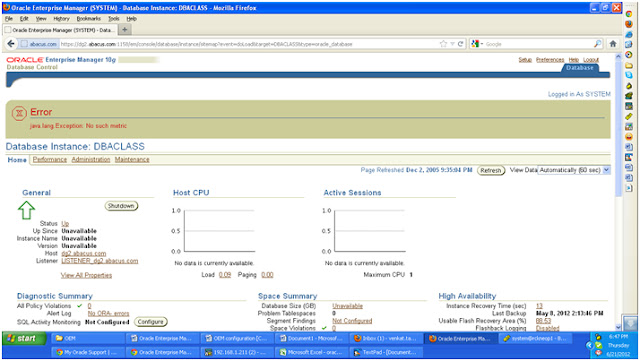Open the dg2.abacus.com host link

[x=83, y=253]
